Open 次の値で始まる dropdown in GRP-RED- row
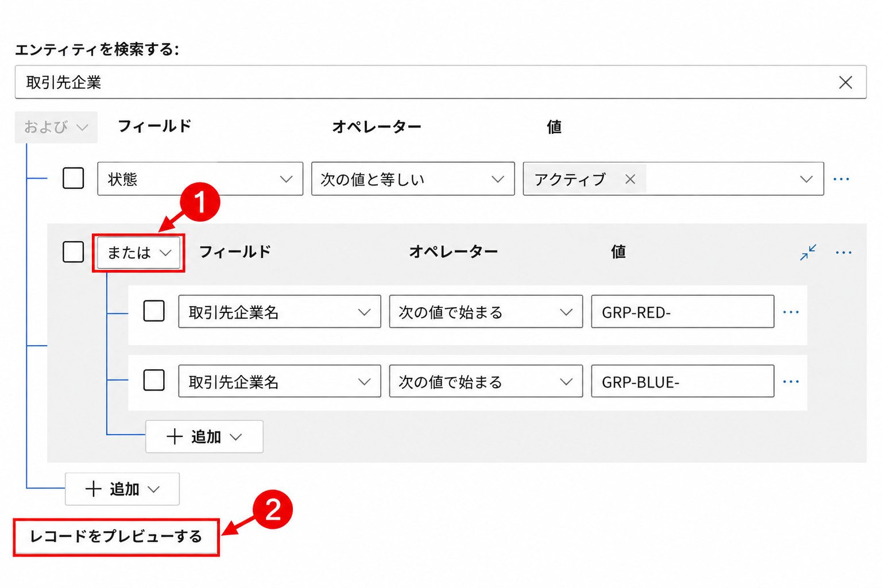Viewport: 882px width, 588px height. [486, 311]
